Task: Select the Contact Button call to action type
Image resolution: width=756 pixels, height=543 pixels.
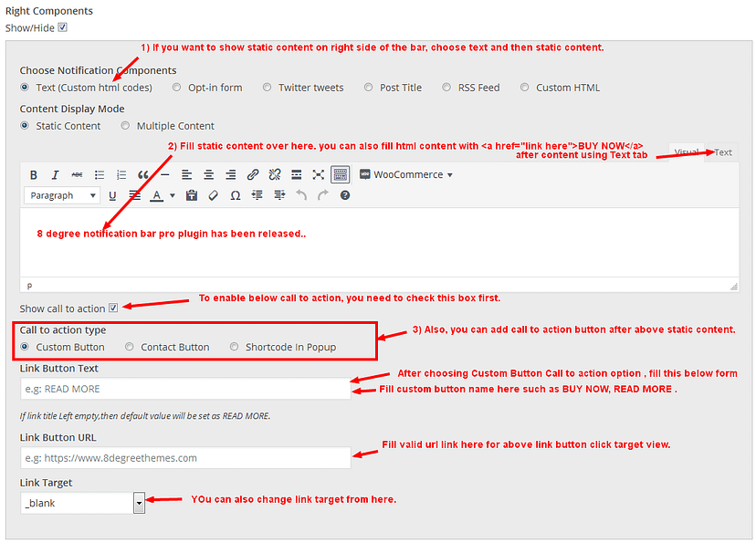Action: click(x=130, y=347)
